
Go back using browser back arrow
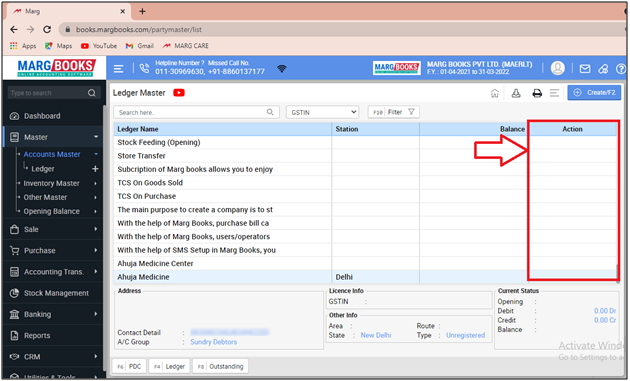point(14,29)
